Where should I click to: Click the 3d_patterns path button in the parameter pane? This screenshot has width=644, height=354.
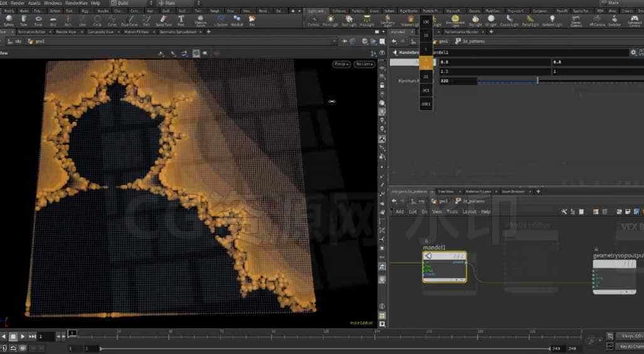coord(470,41)
